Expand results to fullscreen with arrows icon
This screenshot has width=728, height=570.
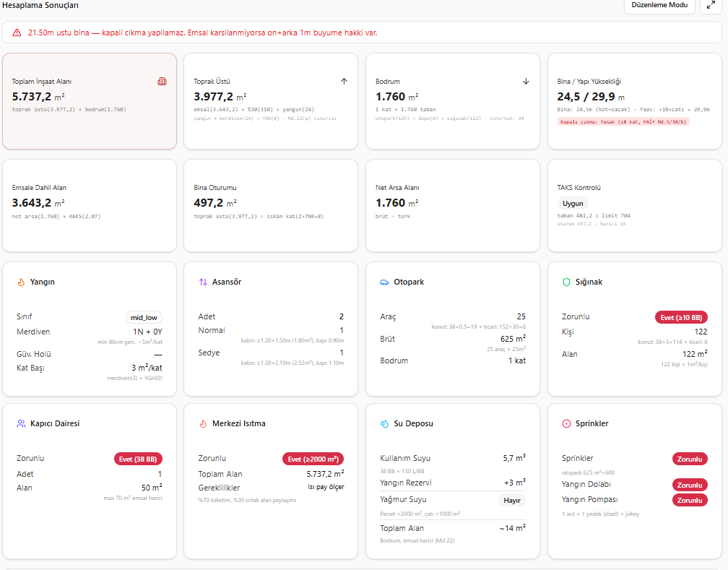pos(711,5)
